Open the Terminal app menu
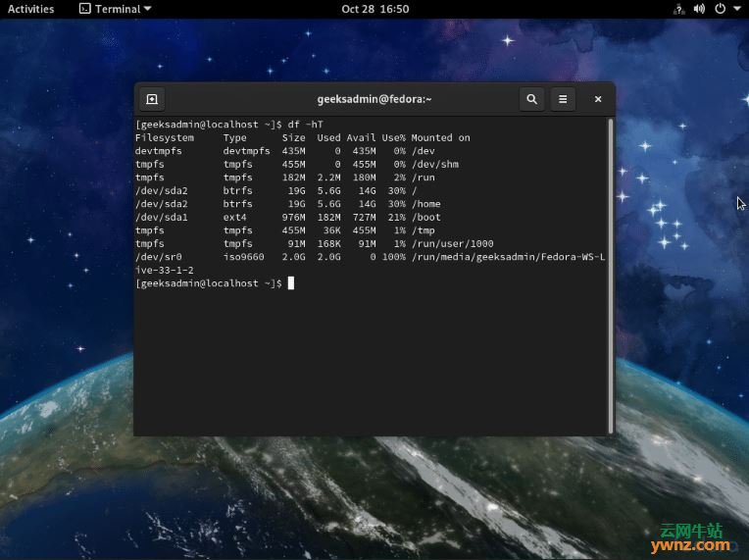749x560 pixels. point(115,9)
